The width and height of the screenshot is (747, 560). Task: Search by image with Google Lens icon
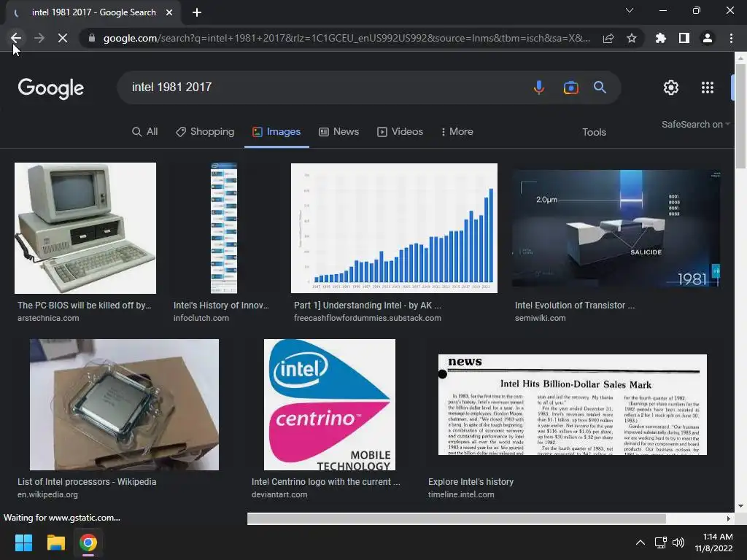pos(570,87)
